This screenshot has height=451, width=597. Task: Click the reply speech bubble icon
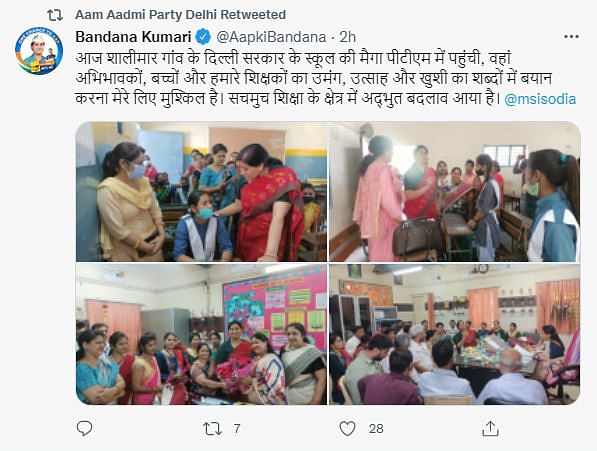tap(84, 428)
